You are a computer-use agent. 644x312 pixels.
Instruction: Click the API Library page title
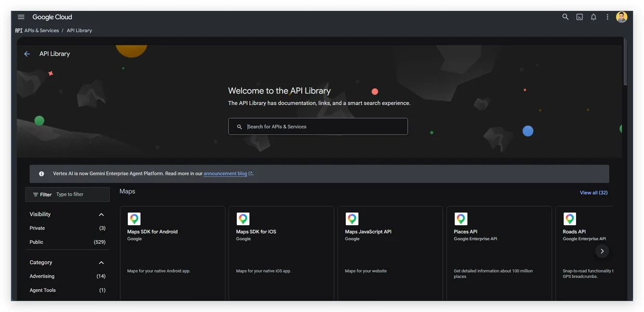(55, 54)
